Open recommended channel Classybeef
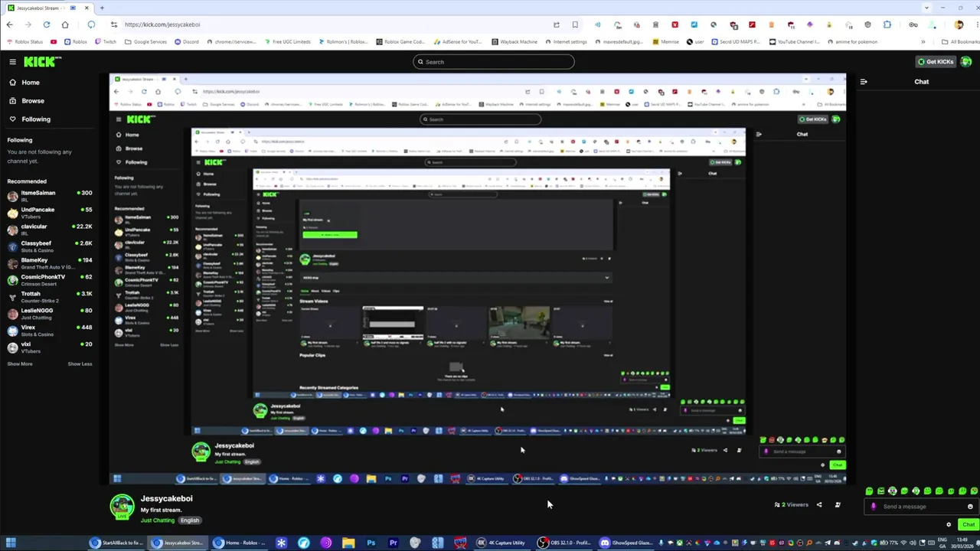Viewport: 980px width, 551px height. (49, 246)
